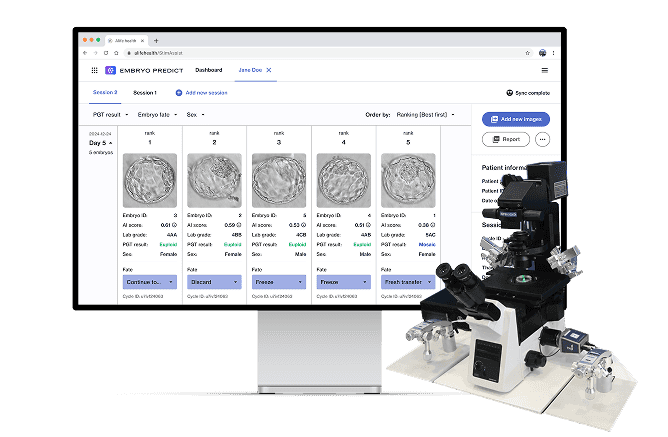Click the Embryo Predict logo icon
This screenshot has width=668, height=437.
pyautogui.click(x=110, y=70)
